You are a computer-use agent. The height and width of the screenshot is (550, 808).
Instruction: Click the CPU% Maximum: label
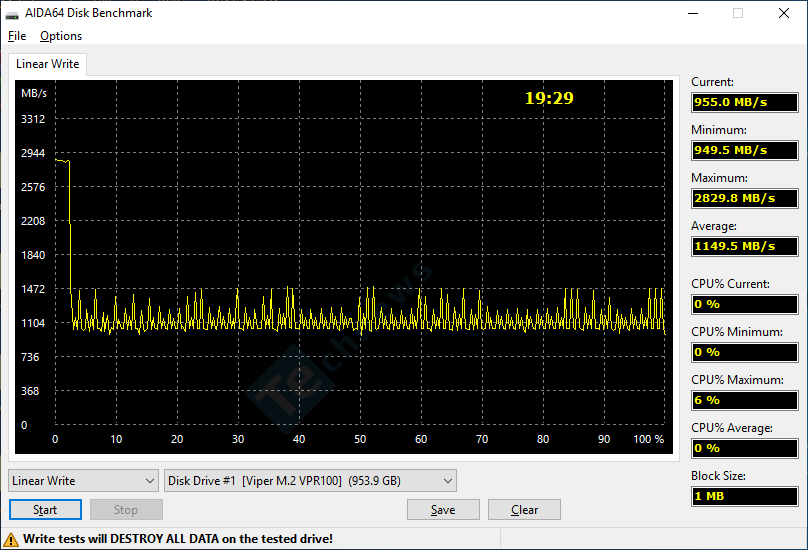(x=737, y=380)
